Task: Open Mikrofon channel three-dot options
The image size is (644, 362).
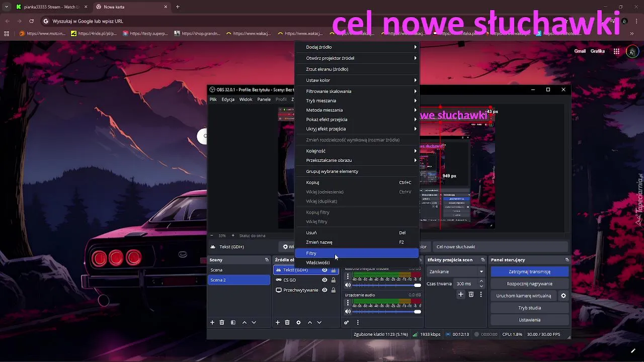Action: point(348,277)
